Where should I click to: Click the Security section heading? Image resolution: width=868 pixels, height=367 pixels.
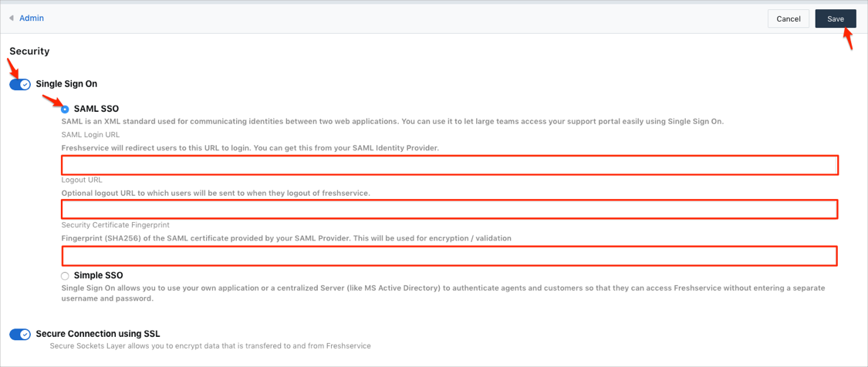tap(29, 52)
